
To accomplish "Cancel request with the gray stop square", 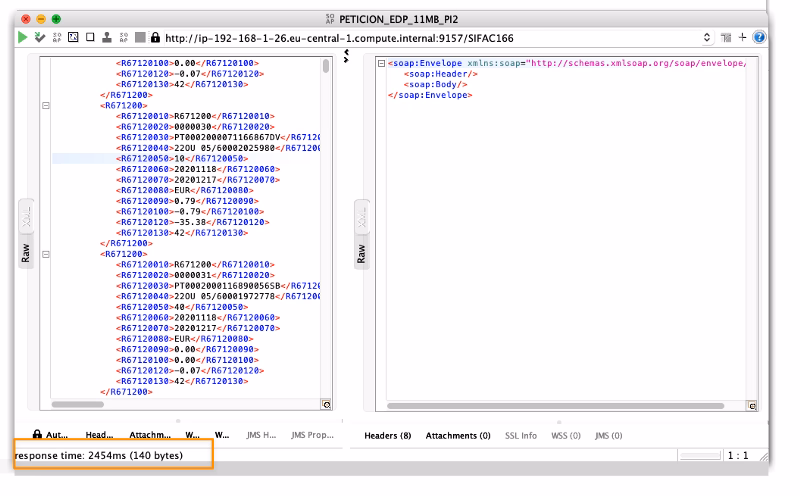I will [x=140, y=37].
